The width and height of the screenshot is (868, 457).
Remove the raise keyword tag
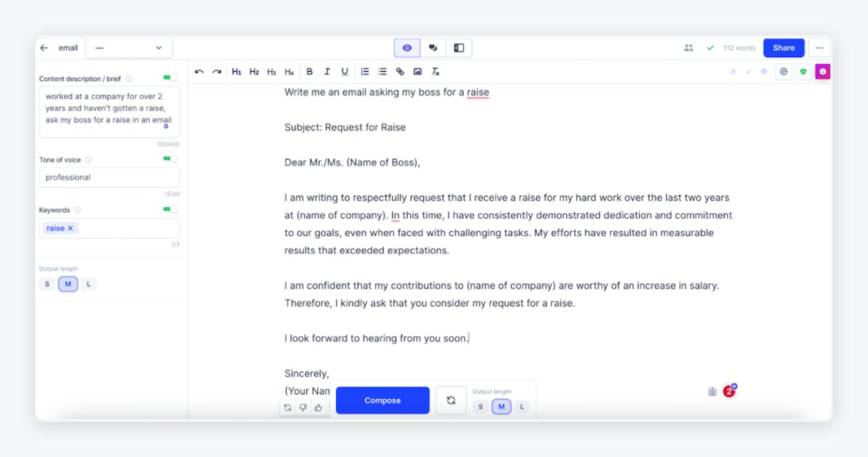coord(71,228)
